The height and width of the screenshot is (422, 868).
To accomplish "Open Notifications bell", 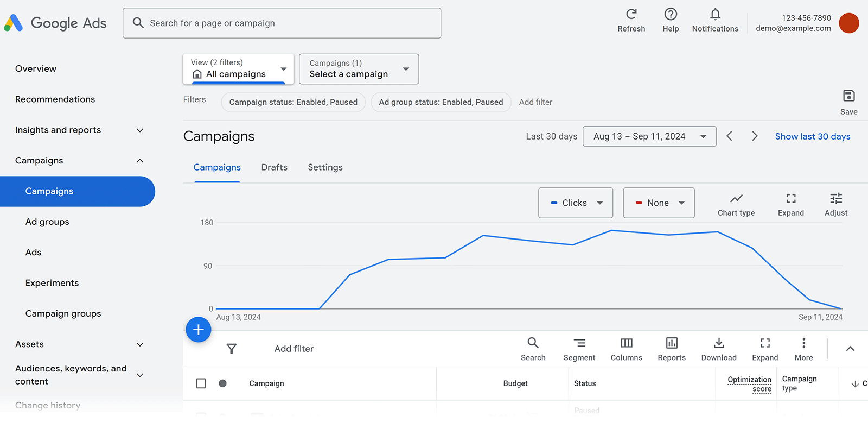I will pos(715,21).
